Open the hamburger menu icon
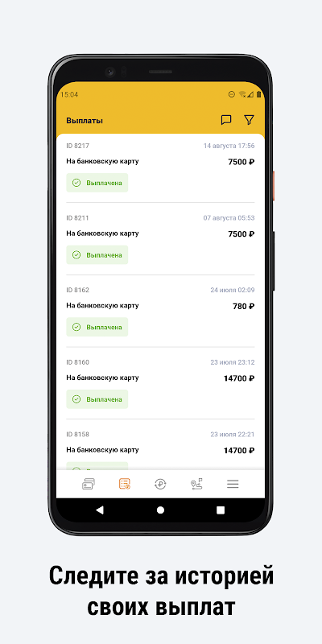 pyautogui.click(x=233, y=484)
